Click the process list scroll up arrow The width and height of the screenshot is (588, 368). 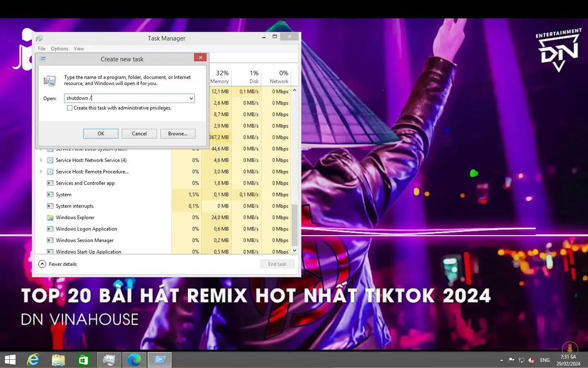[294, 90]
